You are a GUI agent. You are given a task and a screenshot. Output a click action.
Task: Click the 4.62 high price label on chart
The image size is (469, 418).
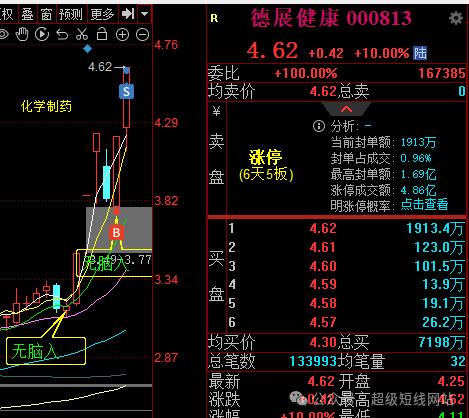click(100, 67)
